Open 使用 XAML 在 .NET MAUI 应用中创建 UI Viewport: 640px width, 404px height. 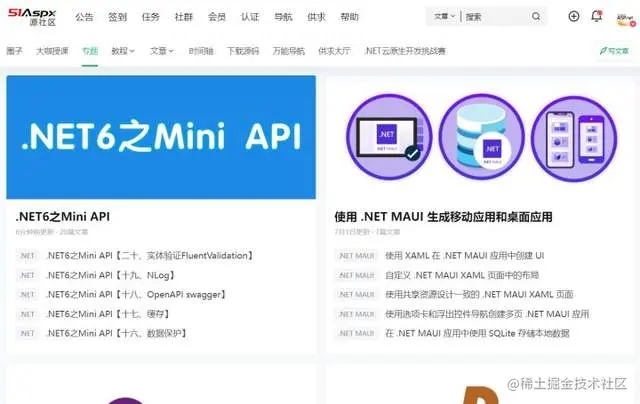pyautogui.click(x=464, y=256)
